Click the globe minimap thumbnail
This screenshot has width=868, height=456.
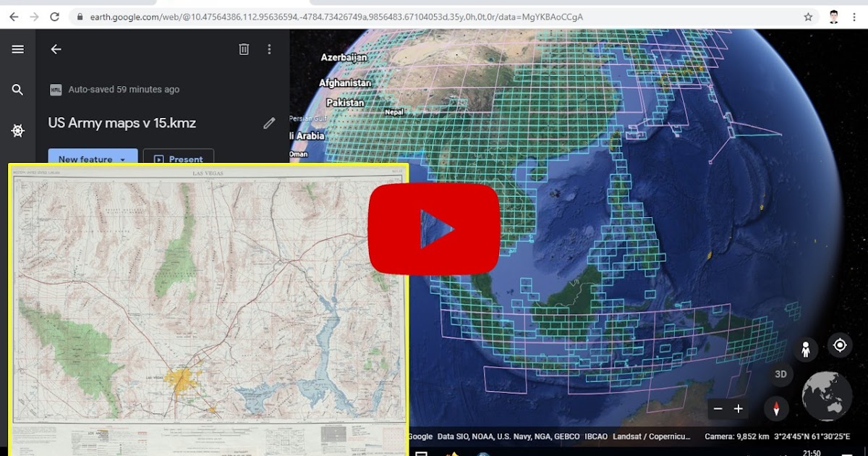(827, 396)
